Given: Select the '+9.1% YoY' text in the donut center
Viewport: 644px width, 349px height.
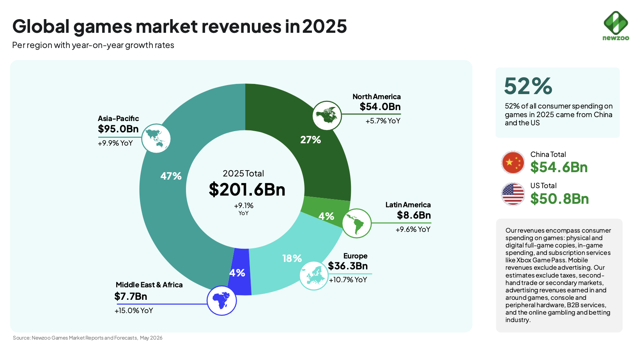Looking at the screenshot, I should [x=244, y=209].
